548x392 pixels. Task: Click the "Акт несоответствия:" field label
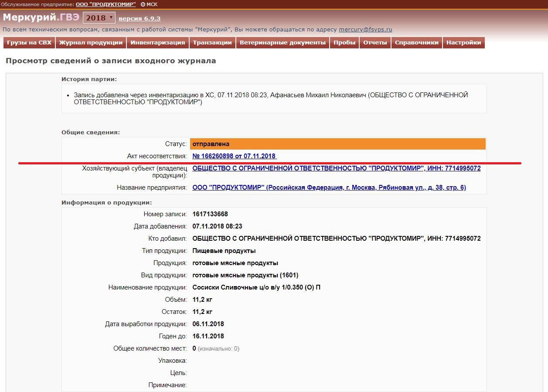click(x=157, y=156)
